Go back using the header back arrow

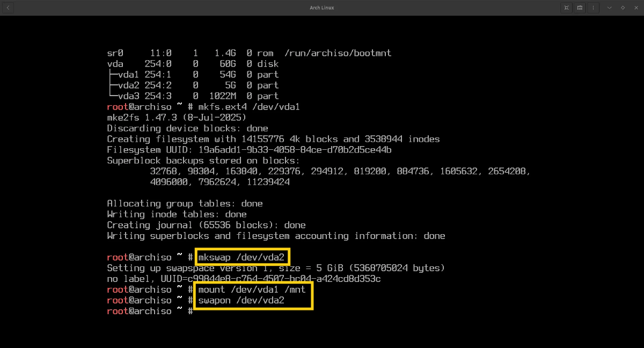click(9, 8)
